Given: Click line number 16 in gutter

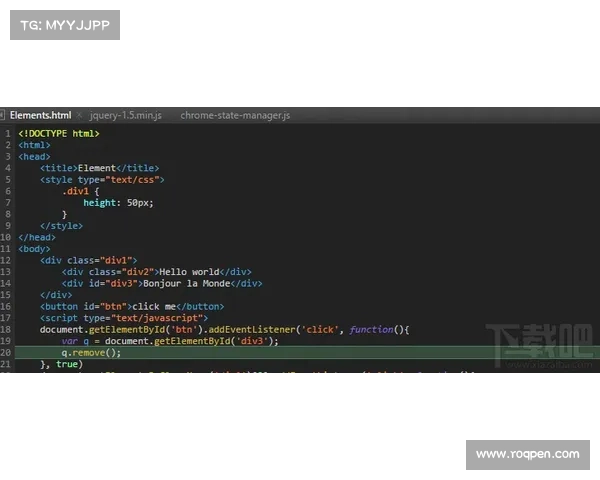Looking at the screenshot, I should click(6, 307).
